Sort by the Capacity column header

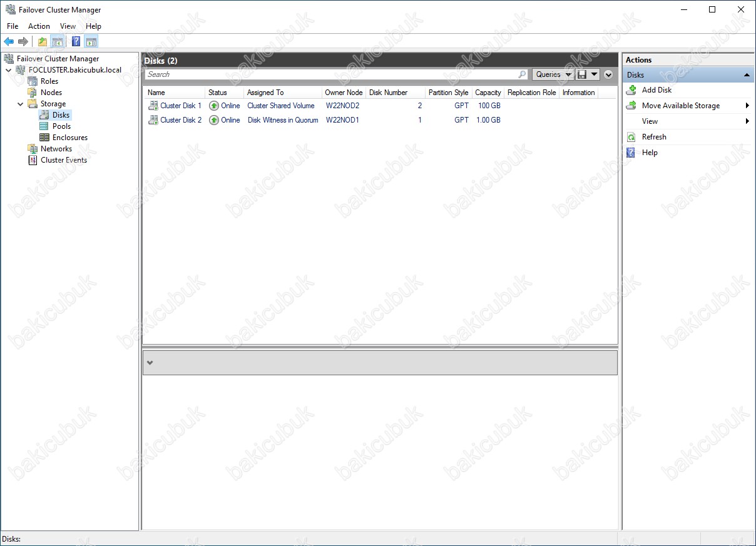488,93
